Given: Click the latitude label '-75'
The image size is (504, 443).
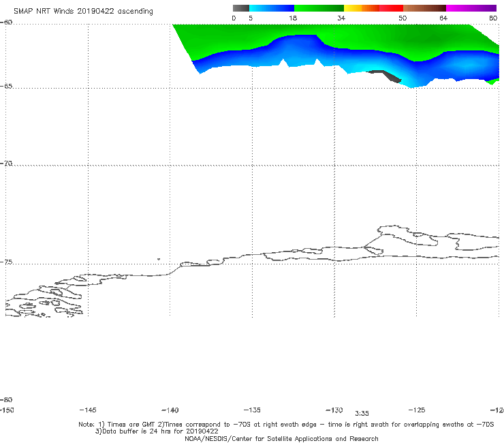Looking at the screenshot, I should pyautogui.click(x=6, y=262).
